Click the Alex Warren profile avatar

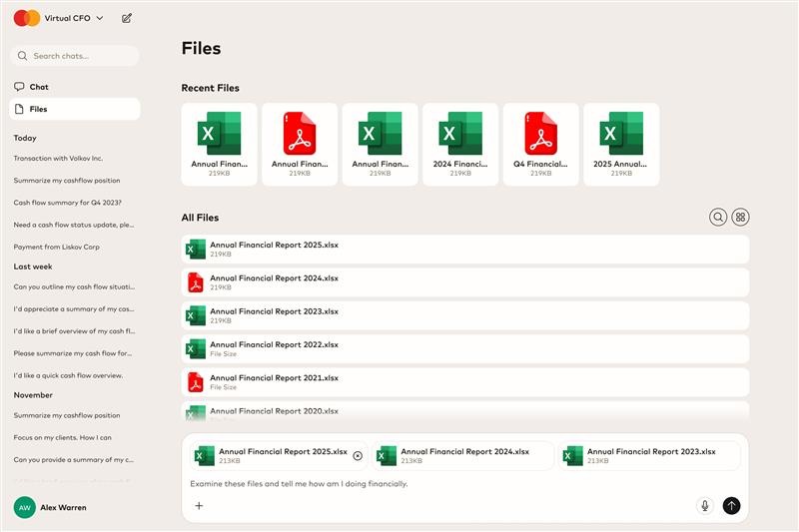(x=24, y=507)
